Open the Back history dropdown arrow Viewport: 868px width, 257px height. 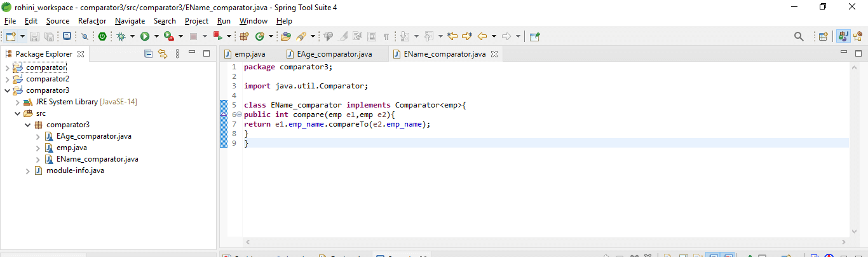pyautogui.click(x=493, y=36)
